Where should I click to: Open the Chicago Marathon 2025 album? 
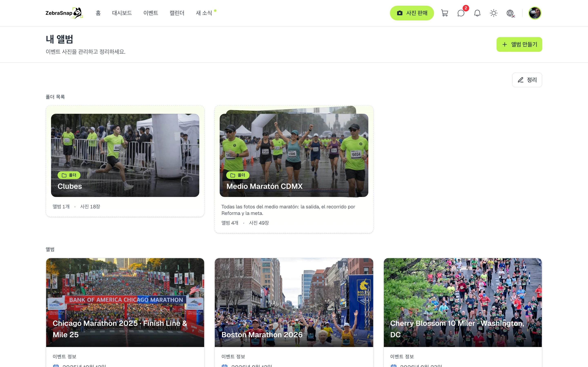pos(125,302)
